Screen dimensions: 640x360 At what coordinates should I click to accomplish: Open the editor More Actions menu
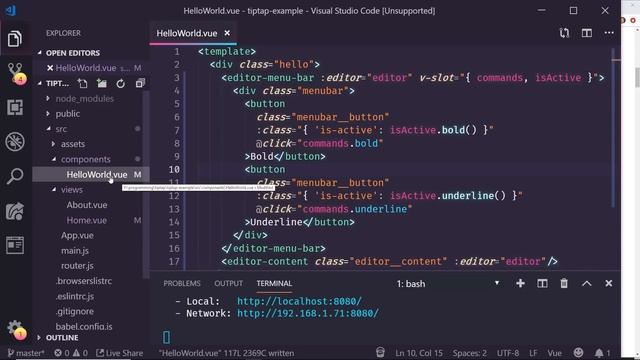coord(609,33)
